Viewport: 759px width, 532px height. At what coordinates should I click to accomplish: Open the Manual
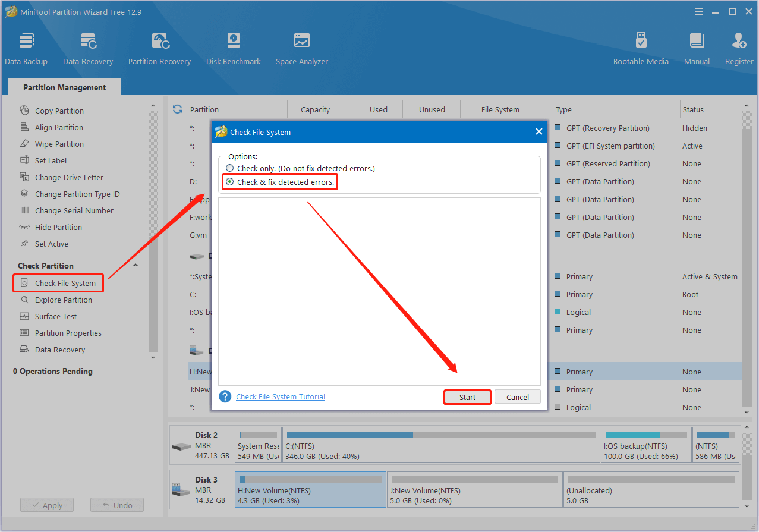697,49
